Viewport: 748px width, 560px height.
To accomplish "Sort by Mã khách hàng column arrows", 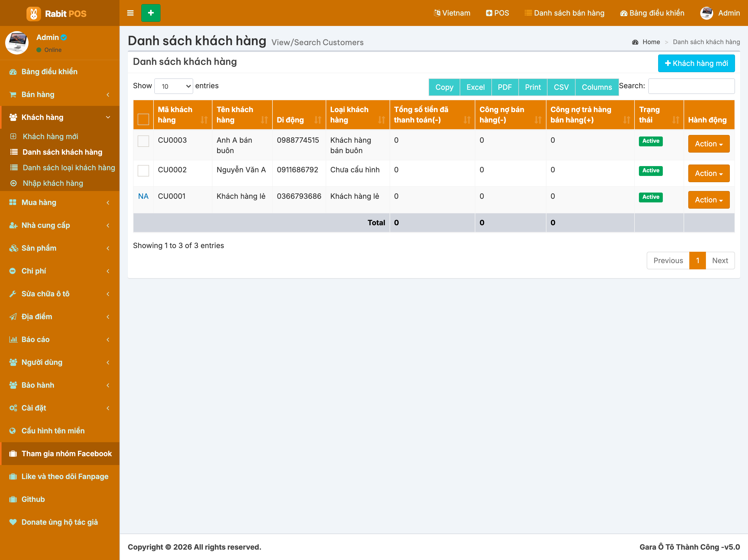I will pos(204,120).
